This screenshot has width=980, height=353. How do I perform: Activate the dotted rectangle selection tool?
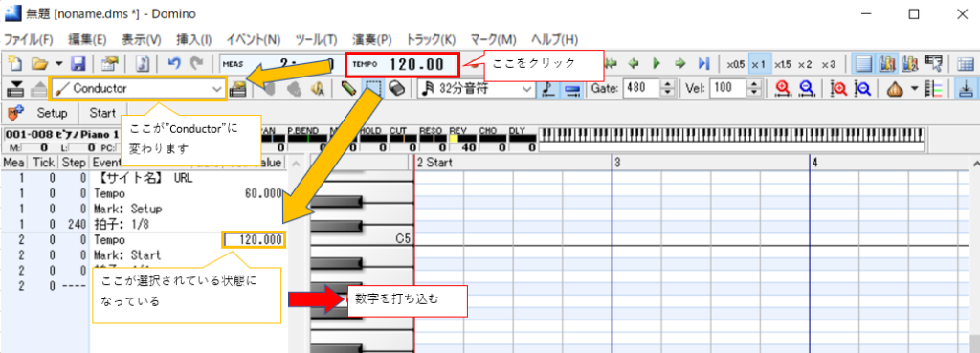tap(374, 89)
